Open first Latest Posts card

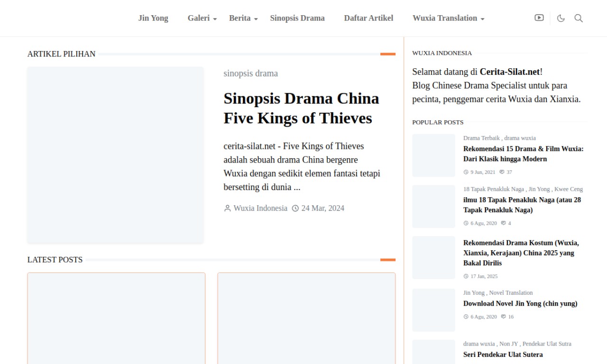pyautogui.click(x=116, y=318)
